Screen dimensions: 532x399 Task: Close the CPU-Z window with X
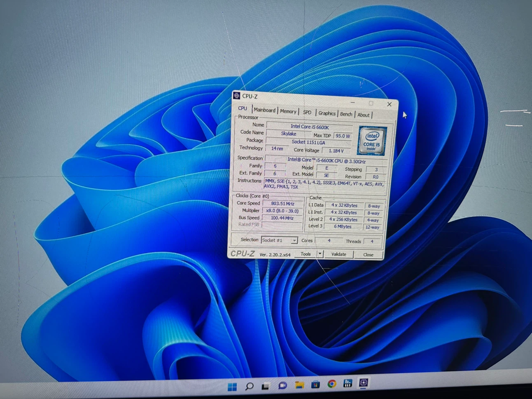[x=389, y=104]
